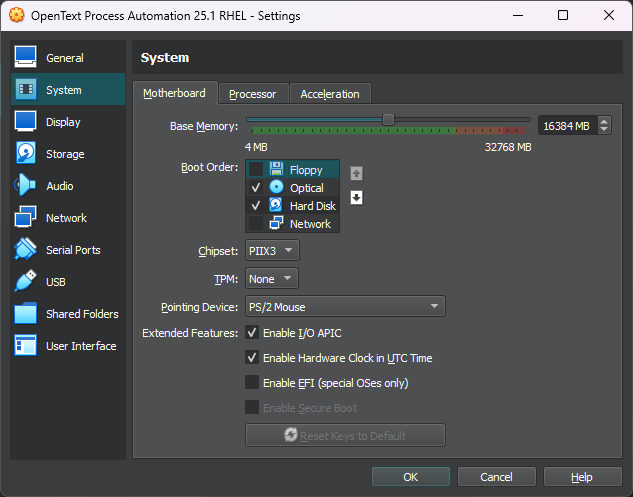This screenshot has height=497, width=633.
Task: Open the Serial Ports icon
Action: (x=26, y=250)
